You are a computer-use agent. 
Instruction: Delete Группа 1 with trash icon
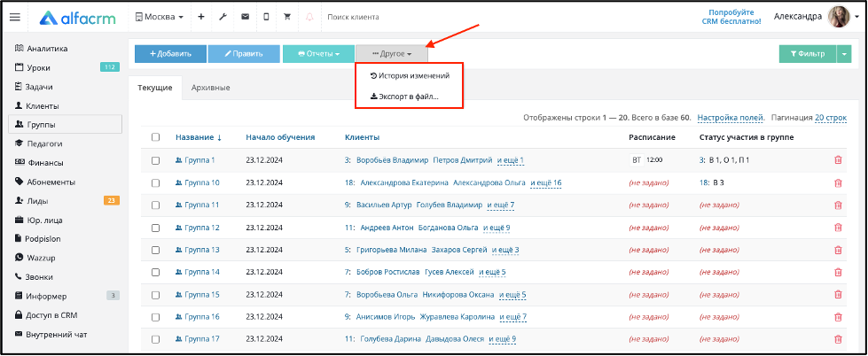click(838, 160)
